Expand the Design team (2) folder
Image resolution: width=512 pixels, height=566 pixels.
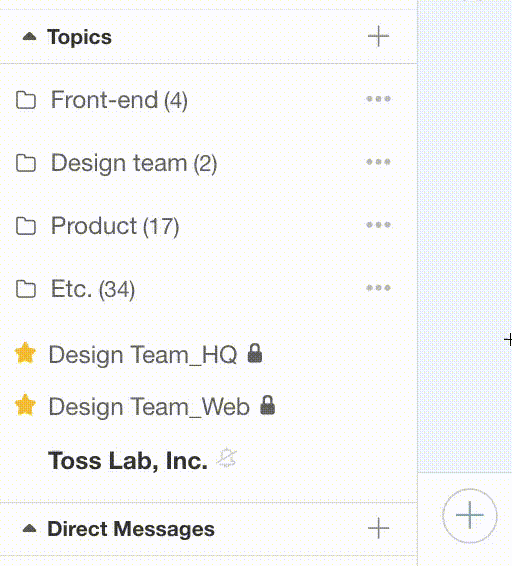(x=134, y=163)
